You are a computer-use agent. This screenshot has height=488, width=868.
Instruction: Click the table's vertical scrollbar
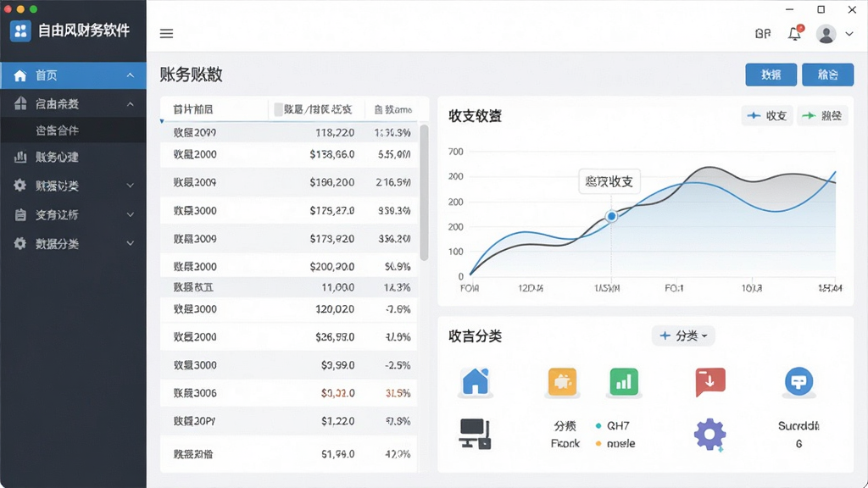[424, 192]
